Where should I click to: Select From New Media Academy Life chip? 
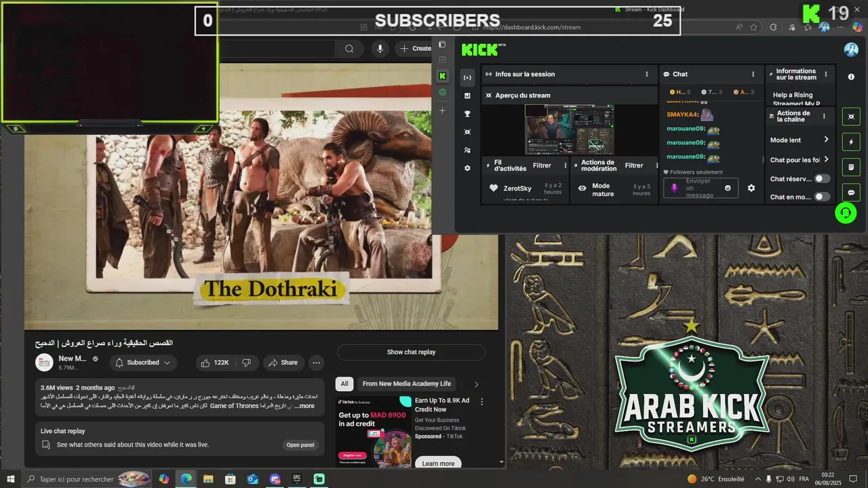406,384
